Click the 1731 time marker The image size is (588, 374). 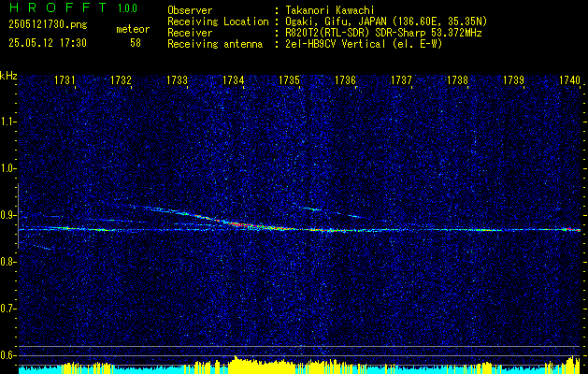[x=65, y=80]
